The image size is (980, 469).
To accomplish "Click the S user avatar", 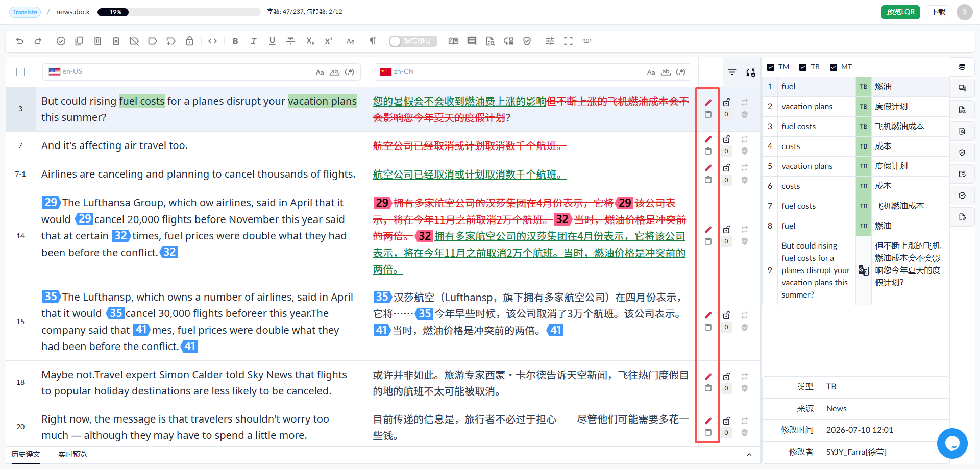I will [x=964, y=12].
